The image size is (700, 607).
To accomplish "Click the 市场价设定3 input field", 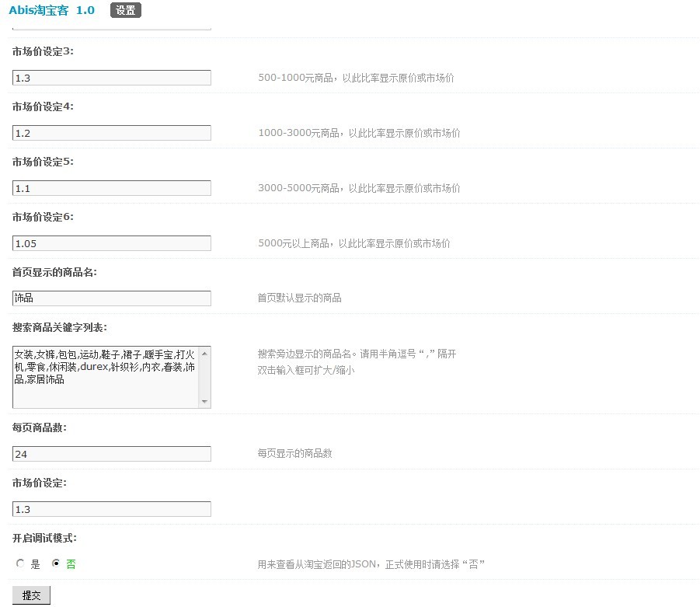I will [112, 78].
